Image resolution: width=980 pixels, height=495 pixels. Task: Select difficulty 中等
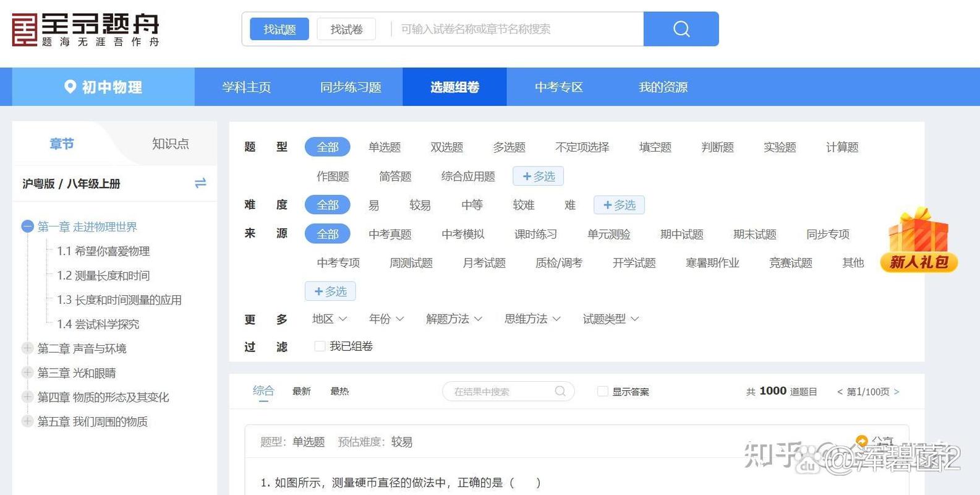472,205
